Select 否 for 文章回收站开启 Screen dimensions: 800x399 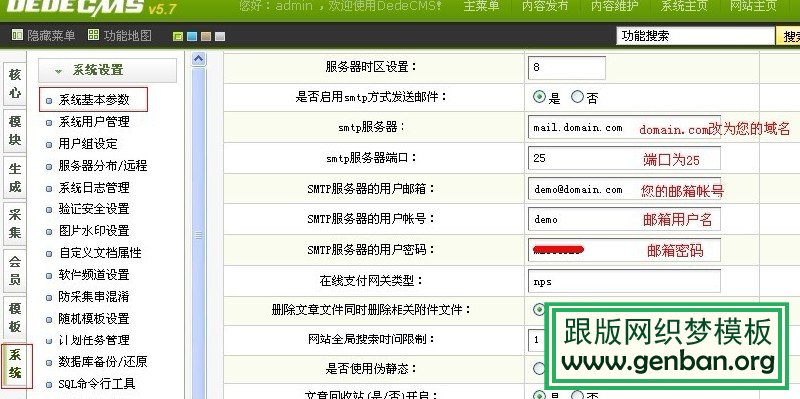(577, 395)
